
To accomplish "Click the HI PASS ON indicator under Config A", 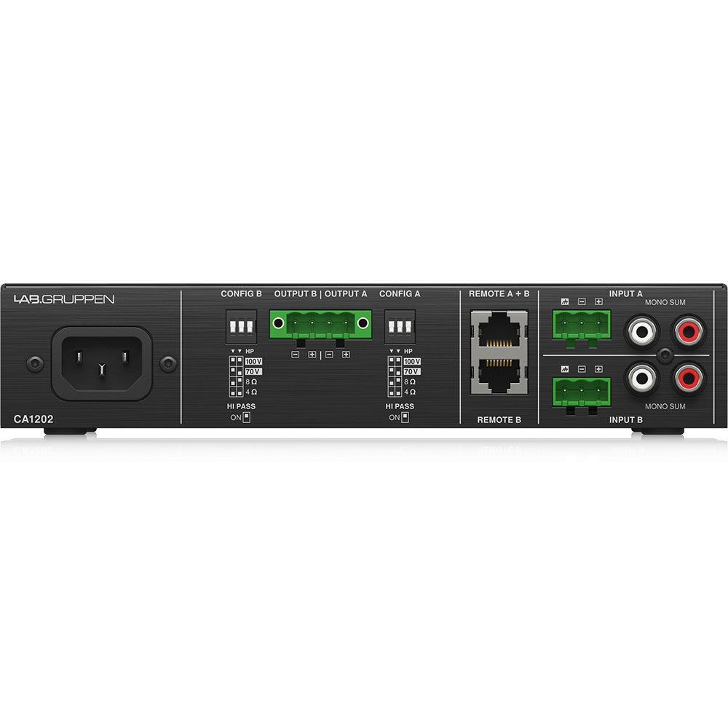I will tap(405, 418).
